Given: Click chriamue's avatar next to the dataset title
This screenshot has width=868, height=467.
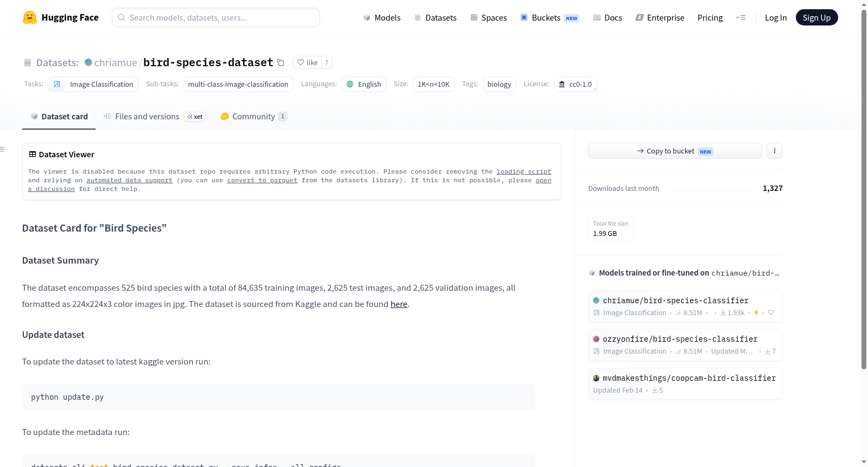Looking at the screenshot, I should [x=88, y=62].
